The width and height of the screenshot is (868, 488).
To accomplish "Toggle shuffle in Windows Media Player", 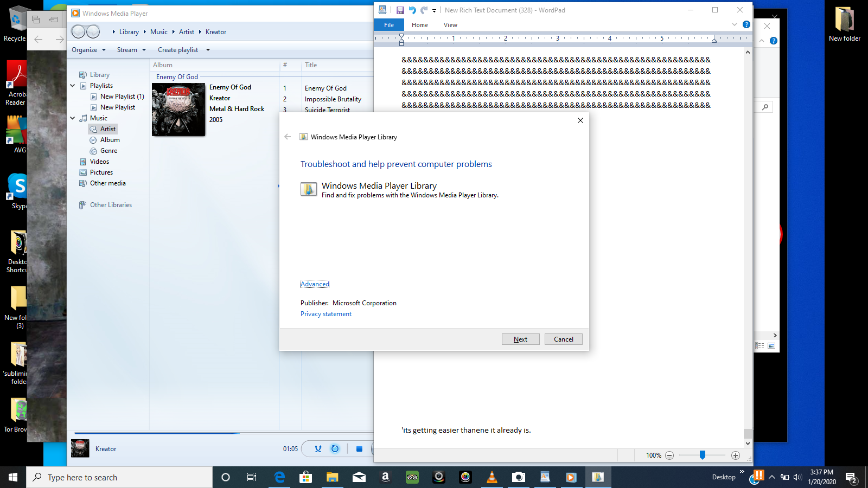I will pos(318,448).
